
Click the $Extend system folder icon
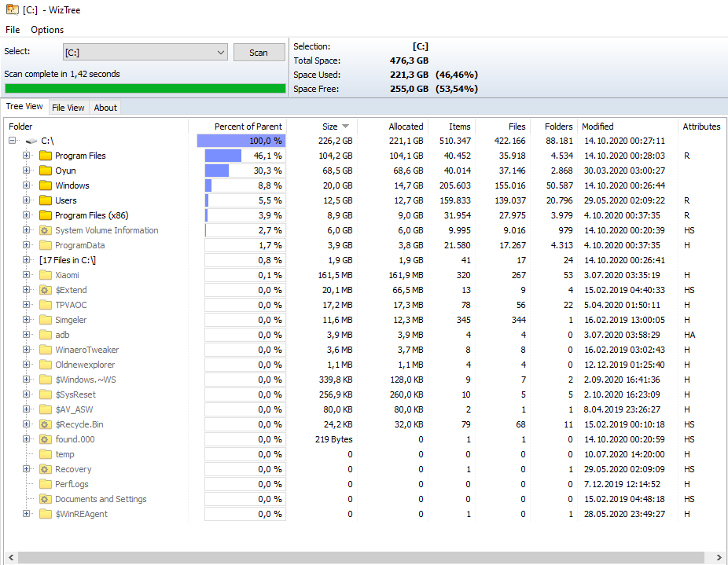coord(45,290)
